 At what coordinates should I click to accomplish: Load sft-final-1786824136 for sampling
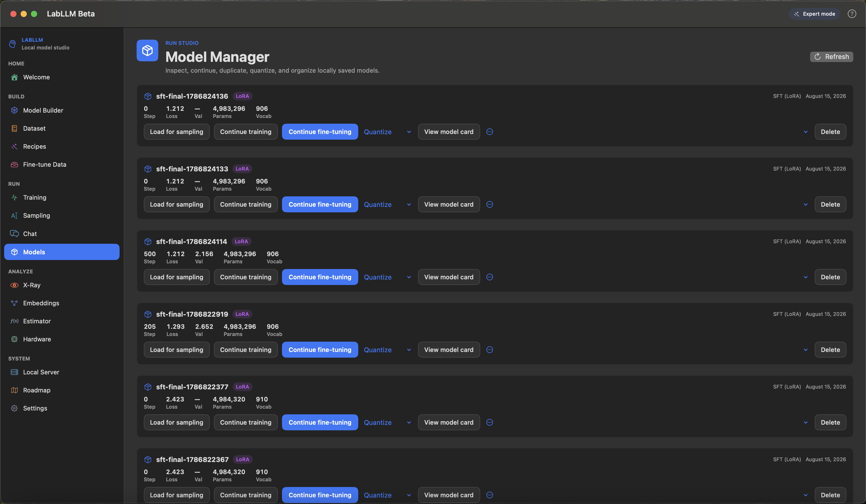pyautogui.click(x=177, y=132)
